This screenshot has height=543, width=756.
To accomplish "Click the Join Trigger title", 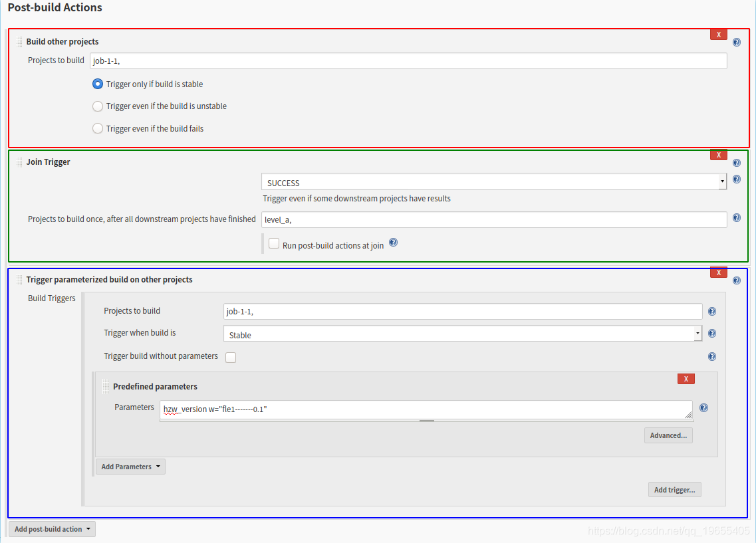I will (x=49, y=162).
